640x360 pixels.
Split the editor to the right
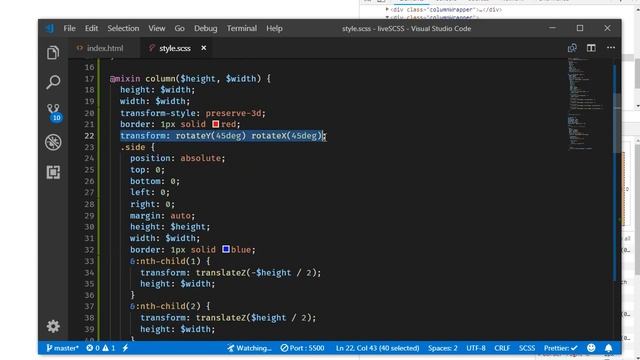pyautogui.click(x=591, y=48)
